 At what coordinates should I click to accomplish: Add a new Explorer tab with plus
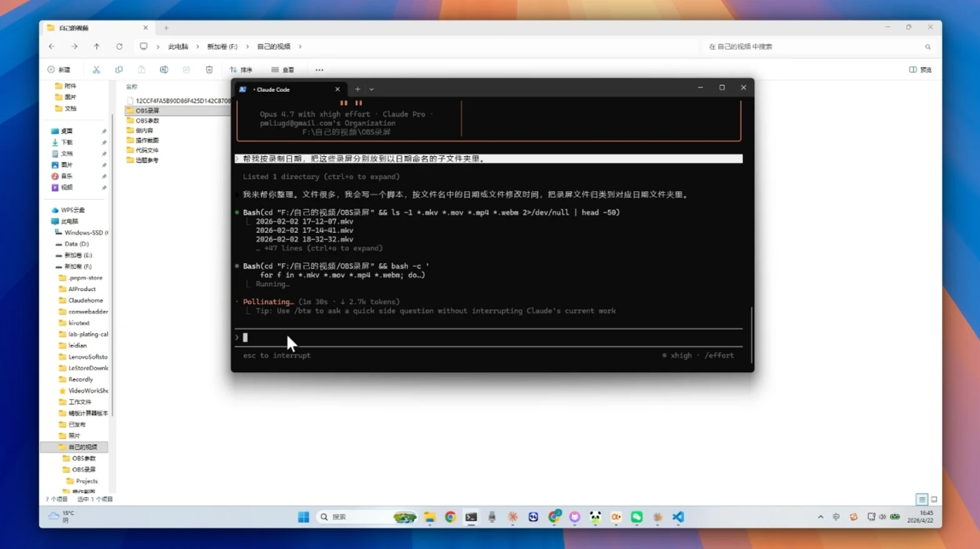[166, 27]
